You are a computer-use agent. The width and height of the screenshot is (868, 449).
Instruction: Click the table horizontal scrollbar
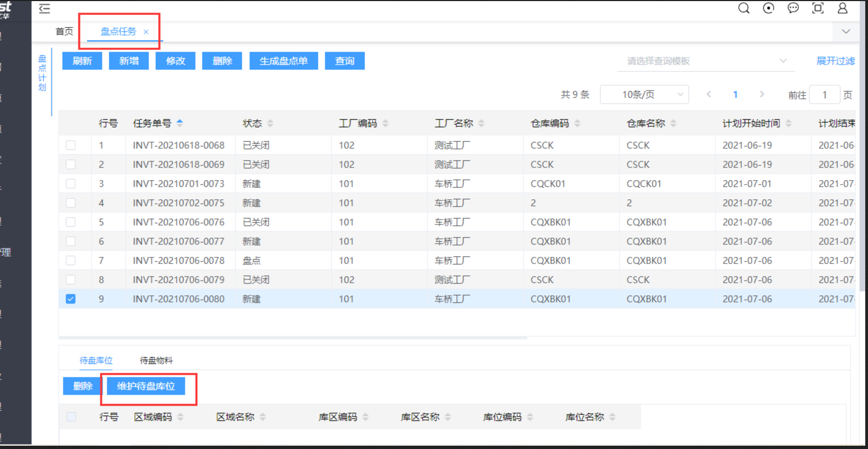pos(293,338)
